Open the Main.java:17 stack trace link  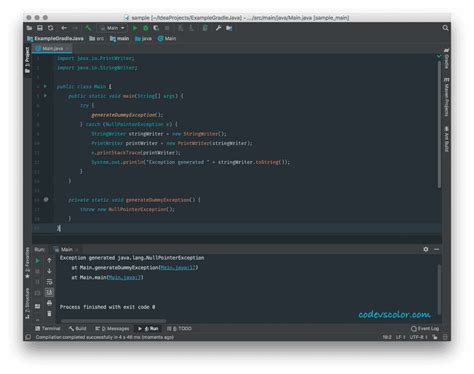point(179,268)
